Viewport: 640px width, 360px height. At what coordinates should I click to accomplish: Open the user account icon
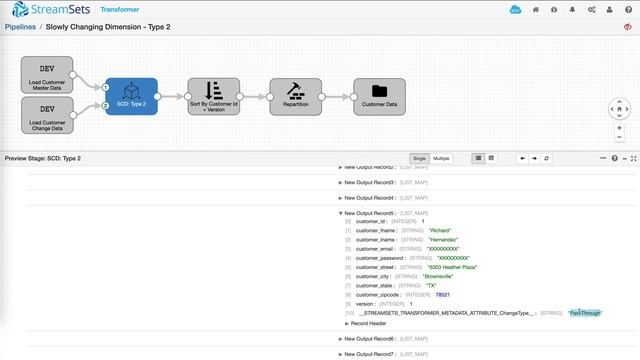tap(609, 9)
